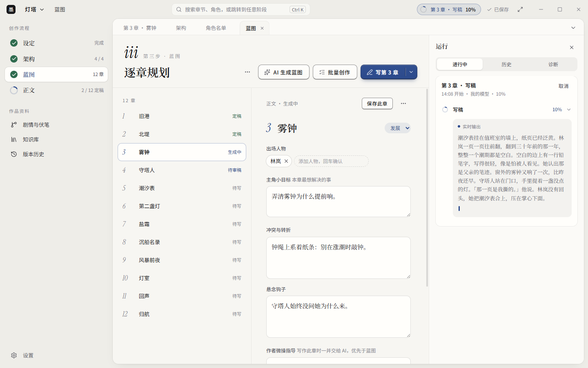Open 知识库 library
This screenshot has width=588, height=368.
coord(56,139)
